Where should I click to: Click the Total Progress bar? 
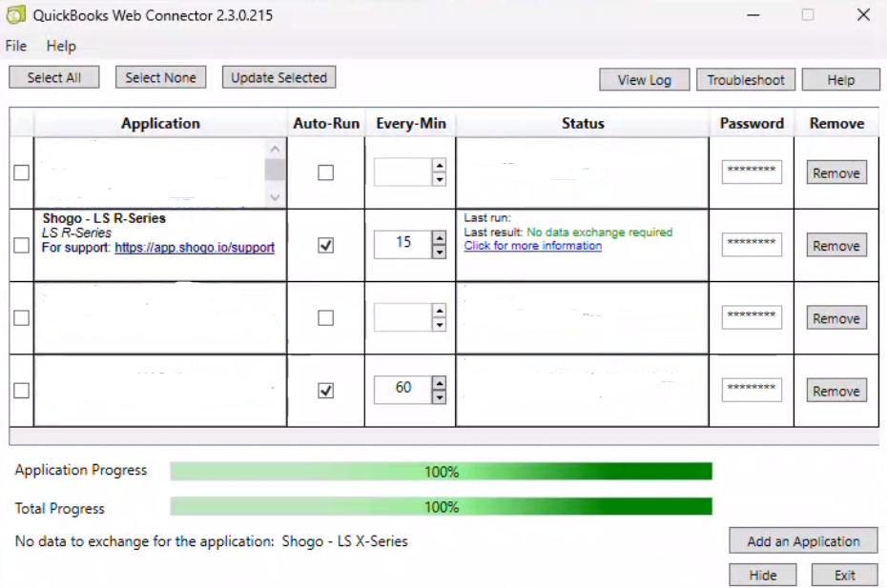tap(442, 506)
